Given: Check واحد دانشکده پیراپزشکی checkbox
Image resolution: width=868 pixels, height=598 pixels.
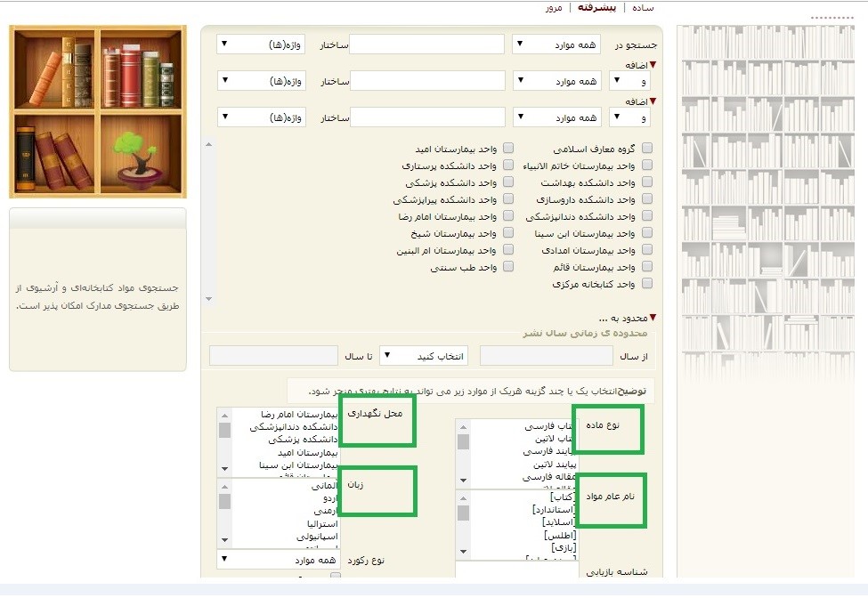Looking at the screenshot, I should coord(508,198).
